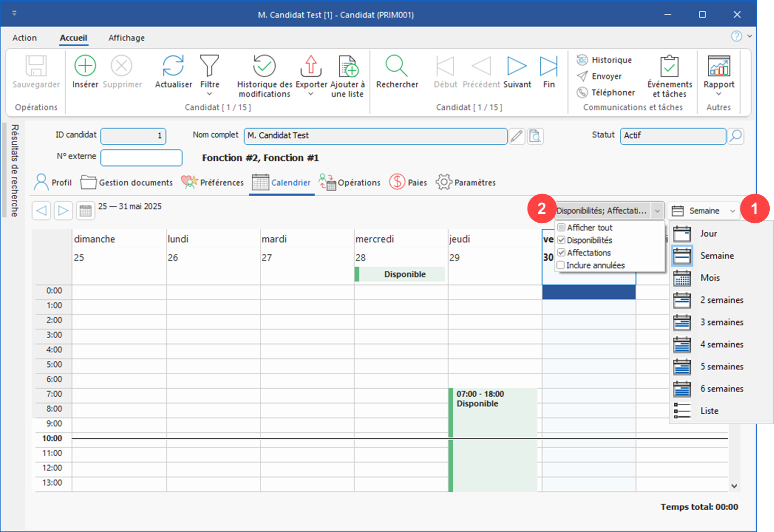Click the N° externe input field
The height and width of the screenshot is (532, 774).
[x=141, y=158]
